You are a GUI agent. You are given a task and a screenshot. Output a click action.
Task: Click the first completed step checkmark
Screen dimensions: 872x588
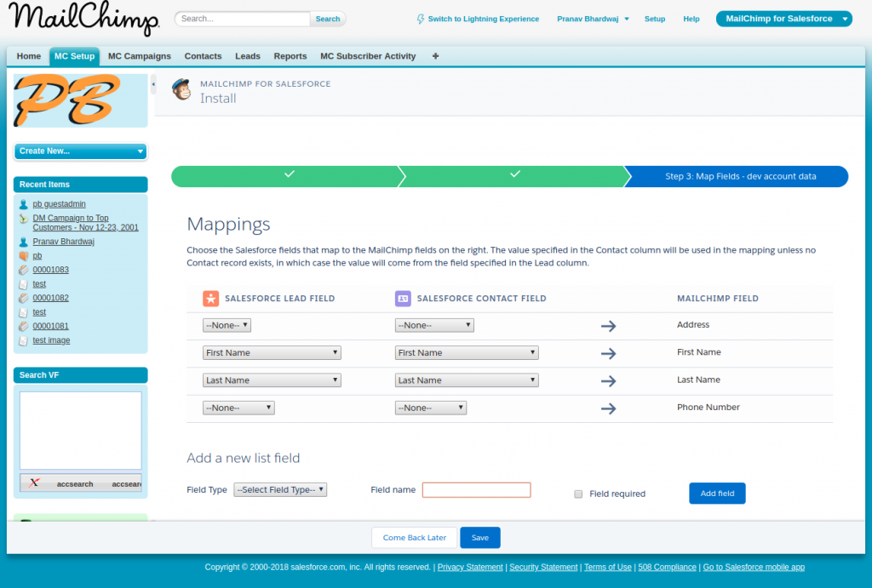[290, 174]
